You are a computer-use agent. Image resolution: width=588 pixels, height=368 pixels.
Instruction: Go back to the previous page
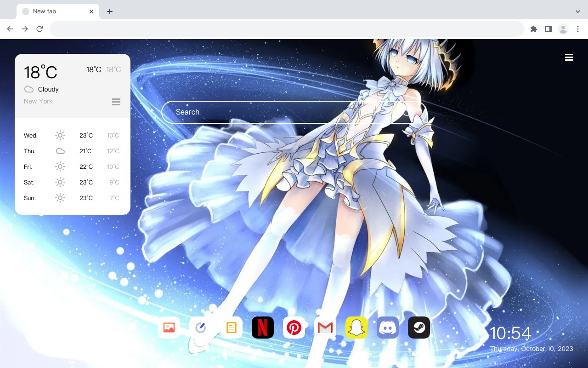point(10,29)
